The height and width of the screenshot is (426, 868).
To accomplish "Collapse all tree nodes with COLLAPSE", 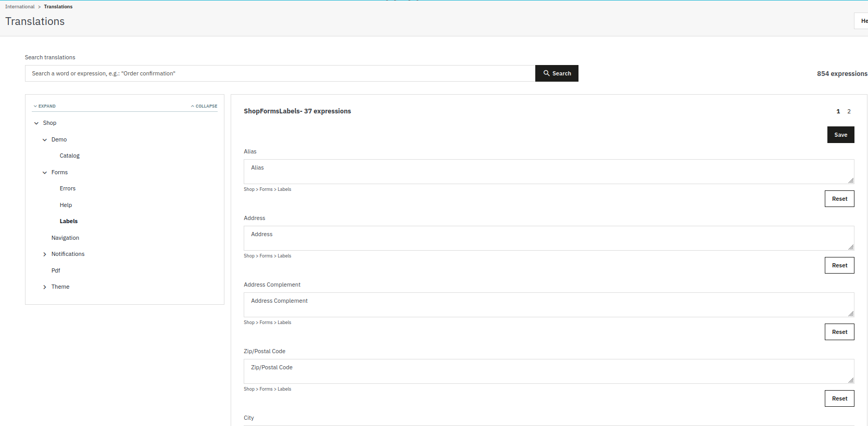I will click(x=204, y=106).
